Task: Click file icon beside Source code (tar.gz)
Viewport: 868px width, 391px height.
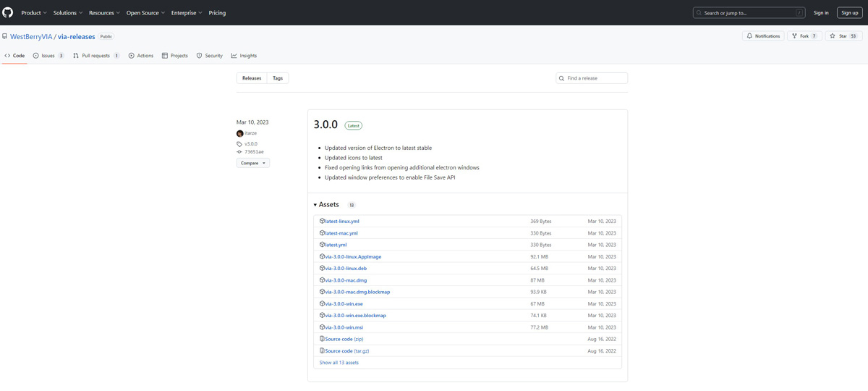Action: click(323, 350)
